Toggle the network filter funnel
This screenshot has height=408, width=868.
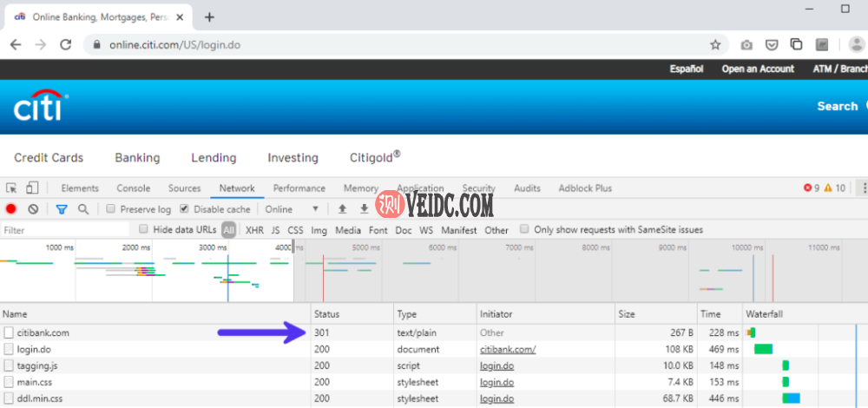(62, 209)
